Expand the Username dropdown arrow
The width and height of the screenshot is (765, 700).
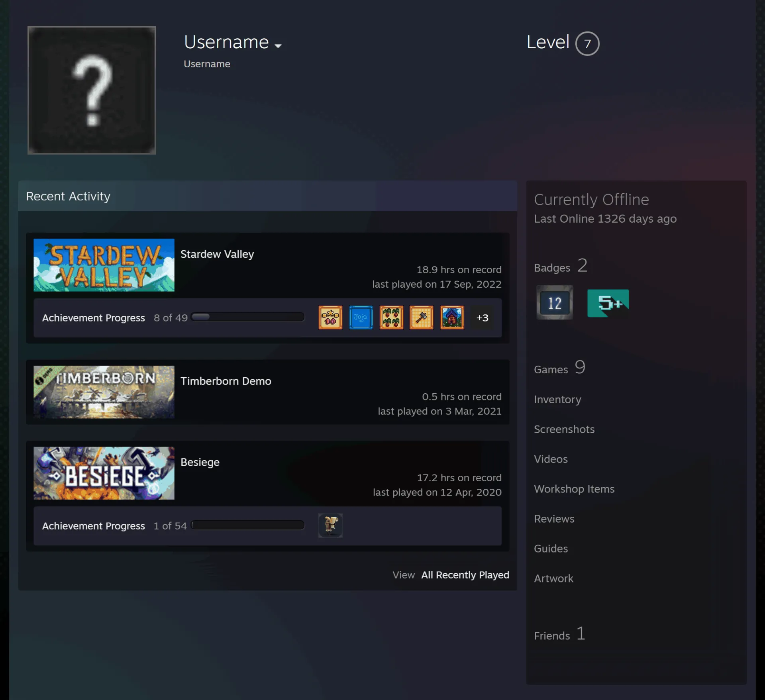pyautogui.click(x=278, y=46)
